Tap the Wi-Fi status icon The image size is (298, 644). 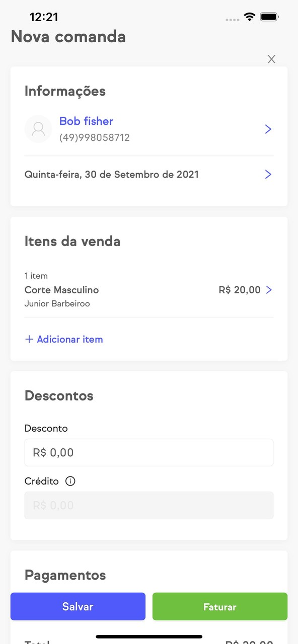point(249,16)
